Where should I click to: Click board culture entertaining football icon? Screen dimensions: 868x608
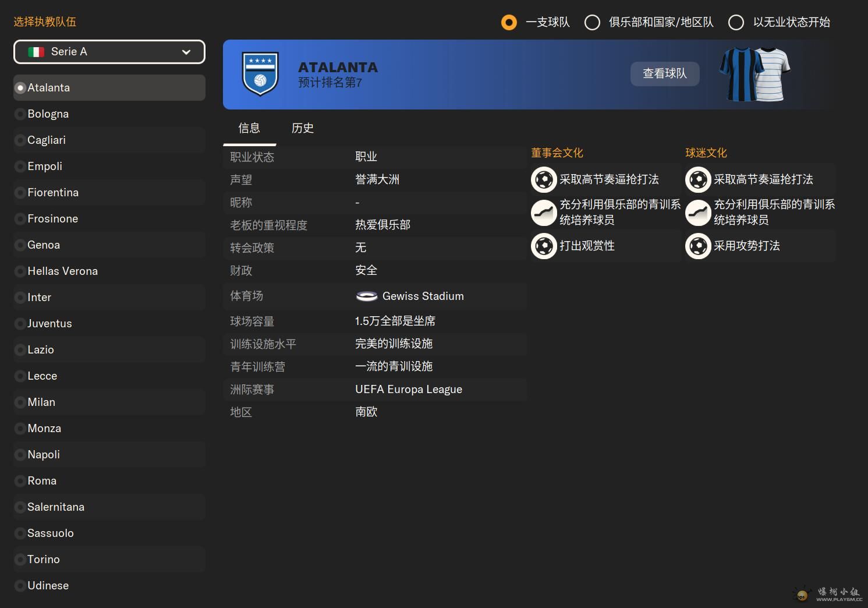pos(544,246)
